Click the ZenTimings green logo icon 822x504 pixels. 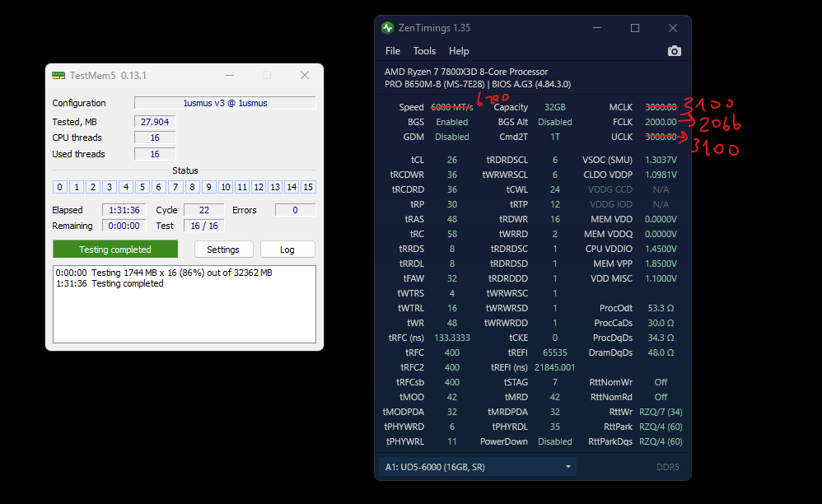[387, 28]
